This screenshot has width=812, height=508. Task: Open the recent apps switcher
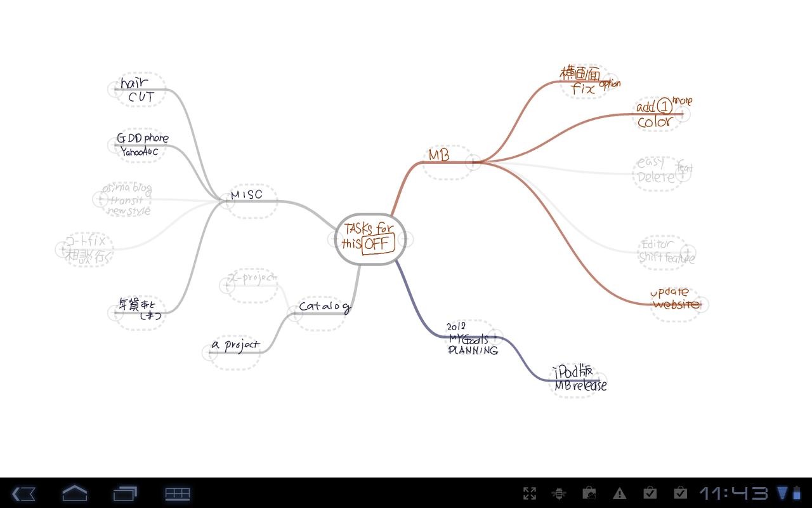125,493
